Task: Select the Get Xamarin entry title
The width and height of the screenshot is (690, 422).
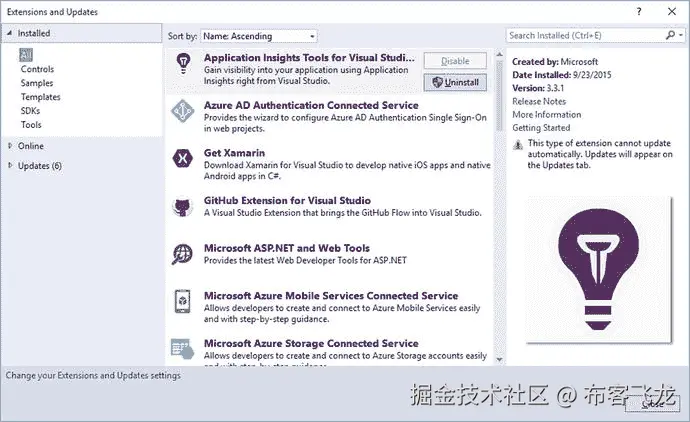Action: click(234, 153)
